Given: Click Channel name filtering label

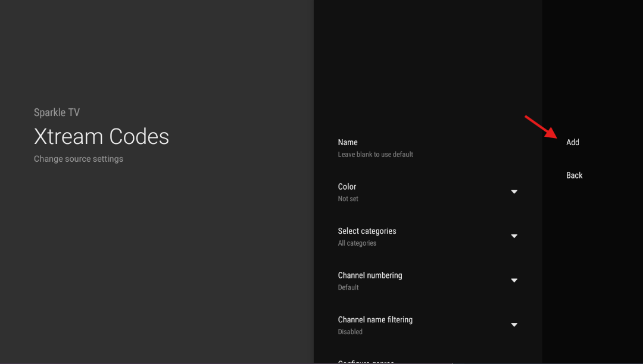Looking at the screenshot, I should (375, 319).
